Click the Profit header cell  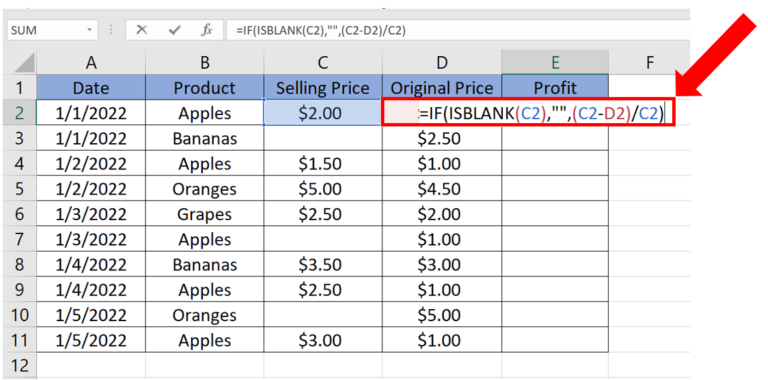coord(555,88)
